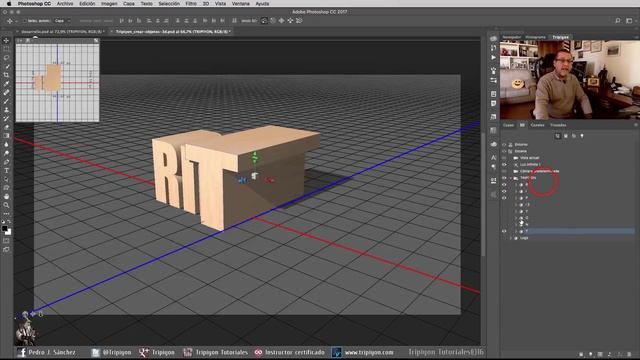The height and width of the screenshot is (360, 640).
Task: Select the Horizontal Type tool
Action: click(6, 171)
